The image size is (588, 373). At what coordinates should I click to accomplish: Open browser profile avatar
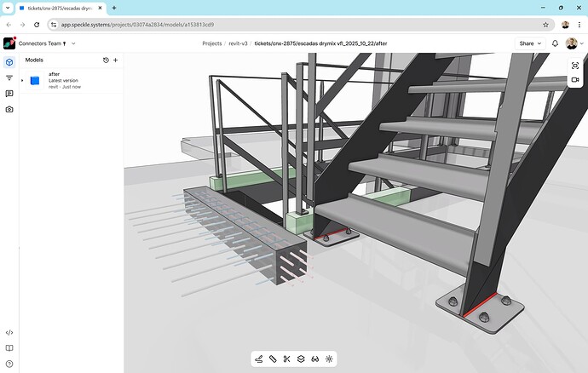point(565,25)
